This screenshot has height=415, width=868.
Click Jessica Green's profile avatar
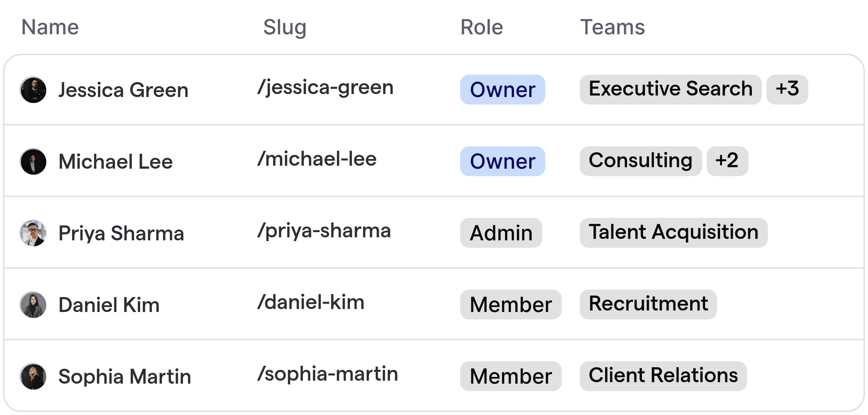33,90
